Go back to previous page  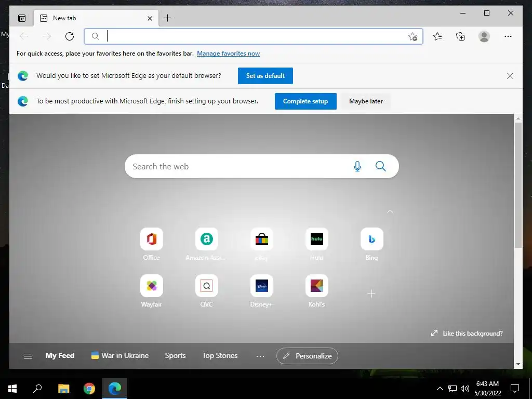[x=24, y=36]
